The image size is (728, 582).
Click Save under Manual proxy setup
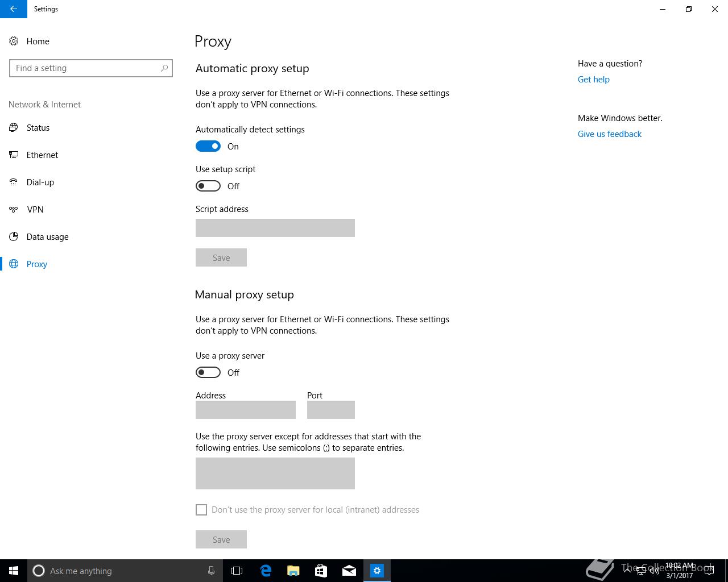tap(221, 539)
